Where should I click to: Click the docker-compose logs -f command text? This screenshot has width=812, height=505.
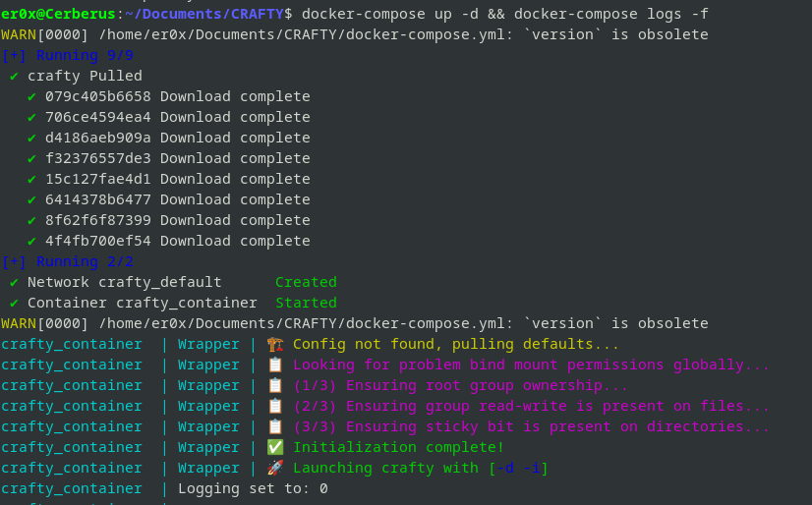611,14
